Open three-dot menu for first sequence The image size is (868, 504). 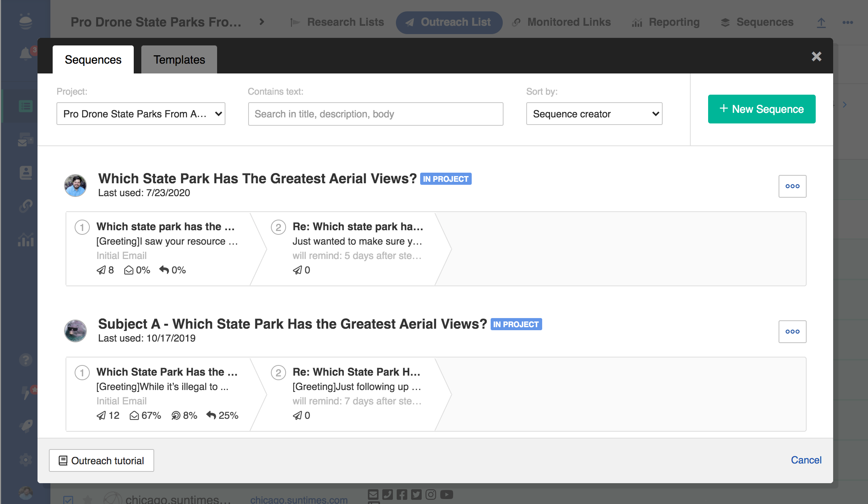[792, 186]
